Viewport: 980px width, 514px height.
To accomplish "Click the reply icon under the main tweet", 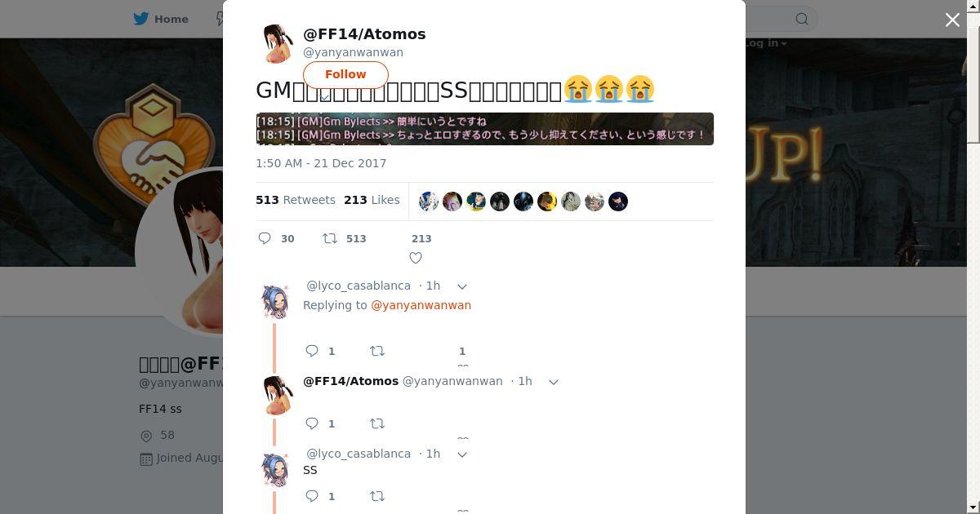I will (265, 238).
